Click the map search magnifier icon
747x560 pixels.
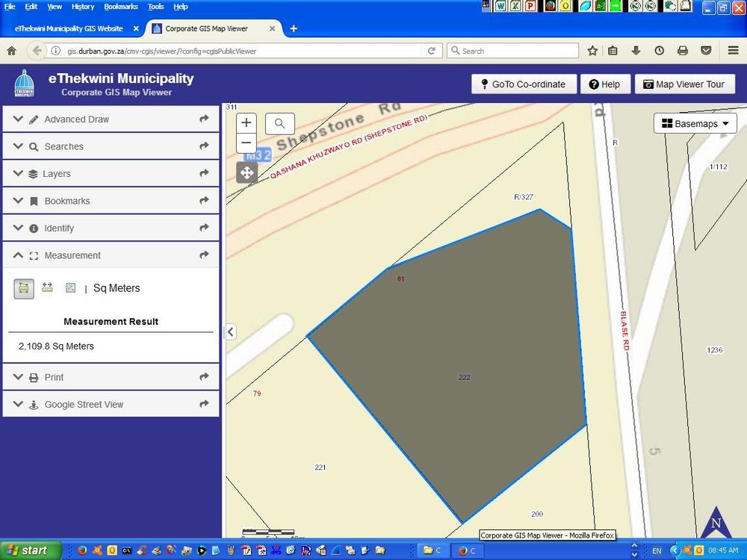pyautogui.click(x=279, y=124)
